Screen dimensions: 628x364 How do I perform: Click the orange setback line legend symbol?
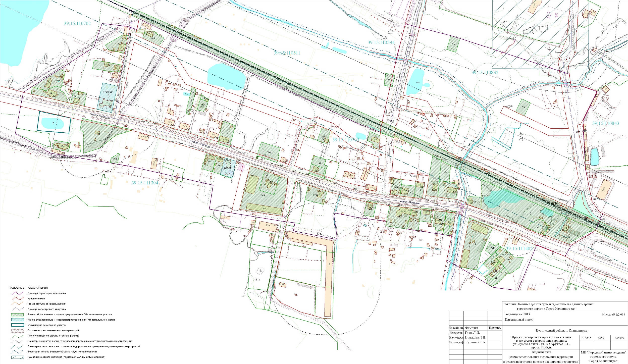(x=17, y=304)
